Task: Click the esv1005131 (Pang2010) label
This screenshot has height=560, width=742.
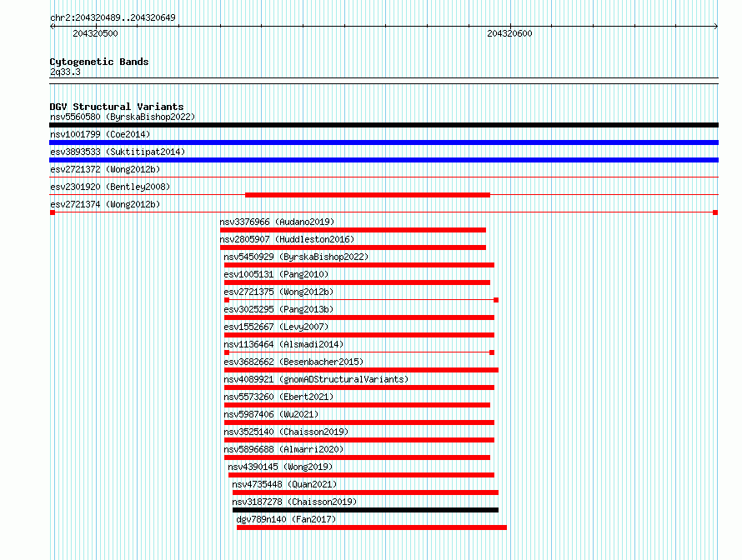Action: pyautogui.click(x=276, y=274)
